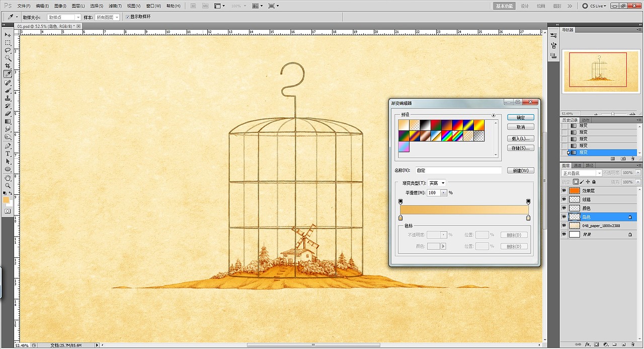This screenshot has width=644, height=349.
Task: Click the add layer style fx icon
Action: coord(587,345)
